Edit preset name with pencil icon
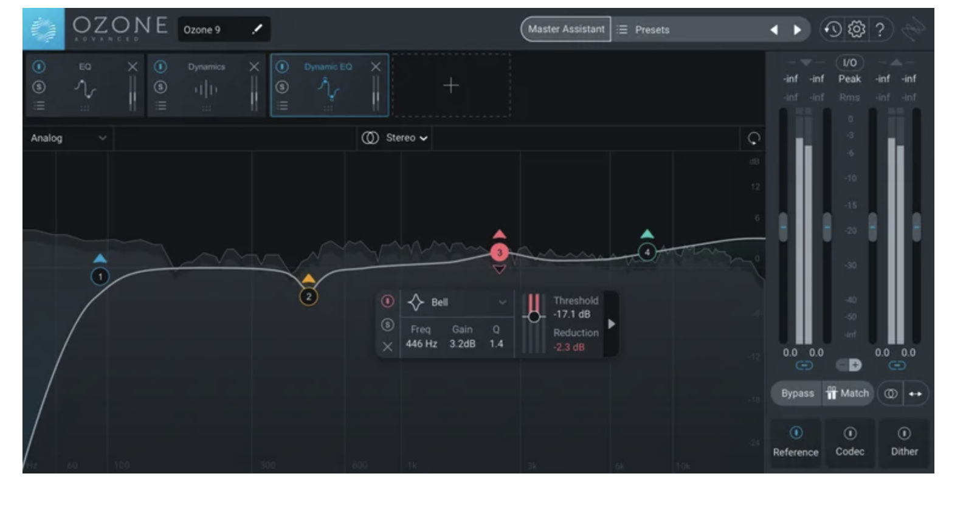 coord(257,29)
